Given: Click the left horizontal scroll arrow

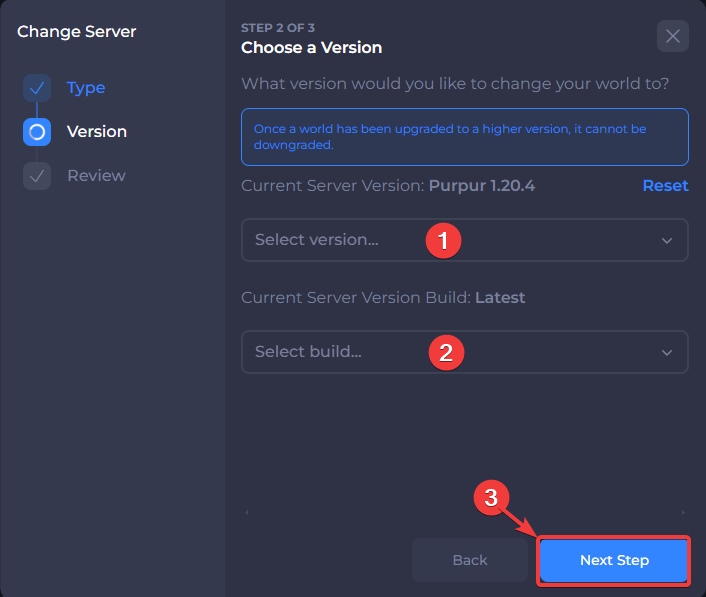Looking at the screenshot, I should pos(247,512).
